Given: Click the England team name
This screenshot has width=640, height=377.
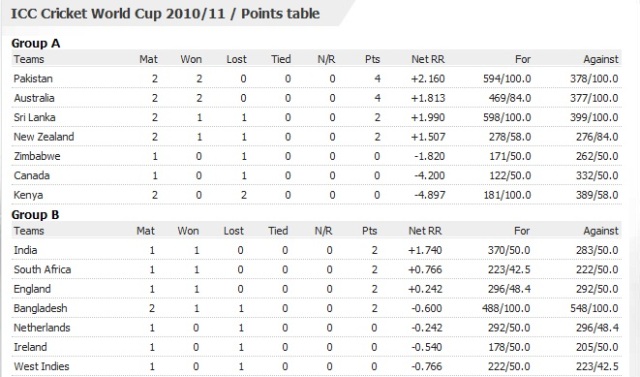Looking at the screenshot, I should 32,289.
